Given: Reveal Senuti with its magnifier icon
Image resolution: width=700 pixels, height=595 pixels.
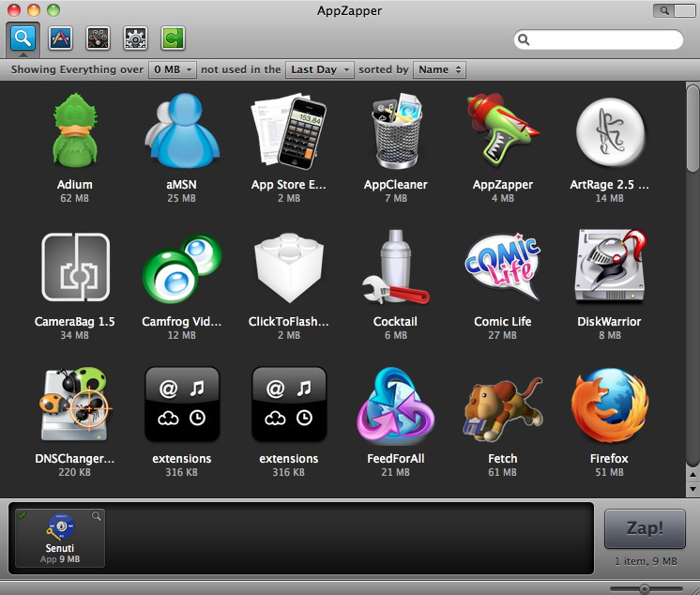Looking at the screenshot, I should pos(97,516).
